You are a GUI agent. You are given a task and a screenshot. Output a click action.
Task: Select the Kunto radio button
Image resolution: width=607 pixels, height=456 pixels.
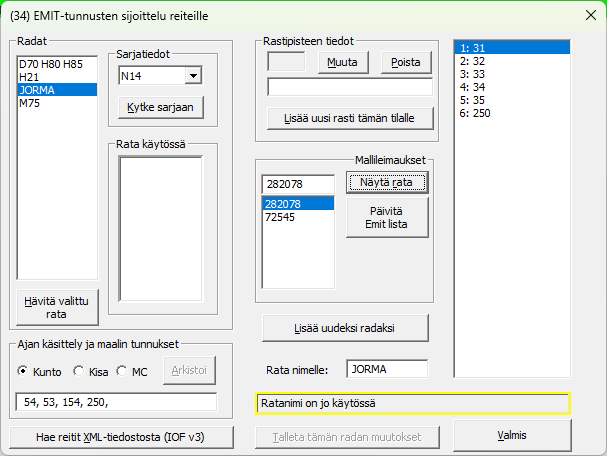(25, 372)
